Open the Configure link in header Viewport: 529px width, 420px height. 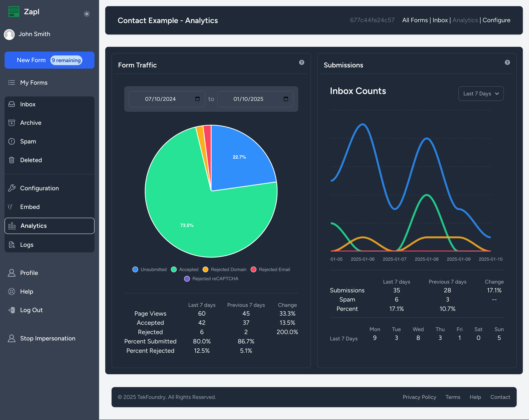click(x=496, y=20)
